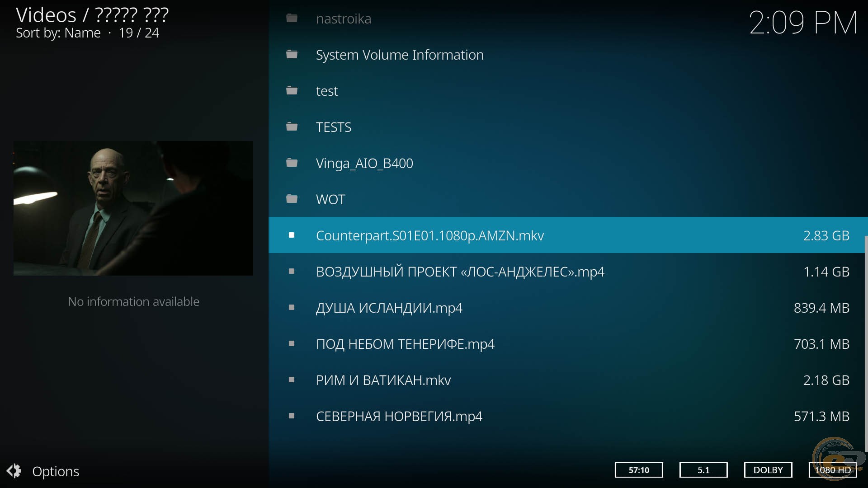This screenshot has width=868, height=488.
Task: Select the РИМ И ВАТИКАН.mkv file
Action: pyautogui.click(x=383, y=380)
